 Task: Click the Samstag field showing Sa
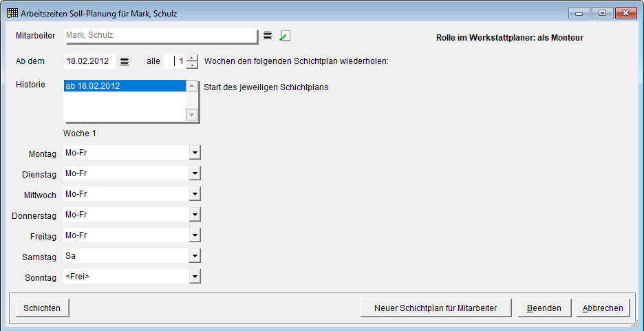click(127, 256)
